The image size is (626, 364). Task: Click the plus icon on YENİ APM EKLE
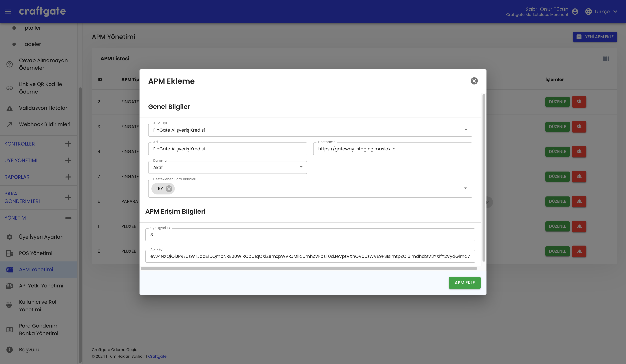coord(579,37)
